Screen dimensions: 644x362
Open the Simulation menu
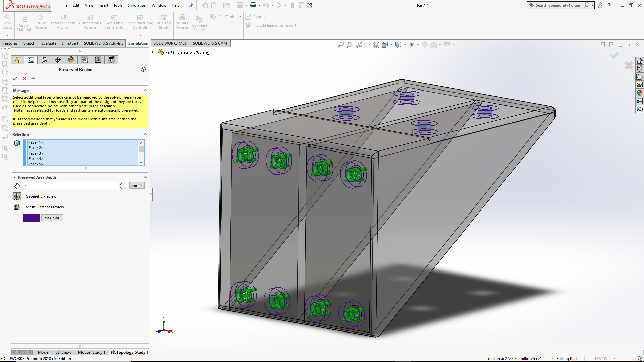(137, 5)
